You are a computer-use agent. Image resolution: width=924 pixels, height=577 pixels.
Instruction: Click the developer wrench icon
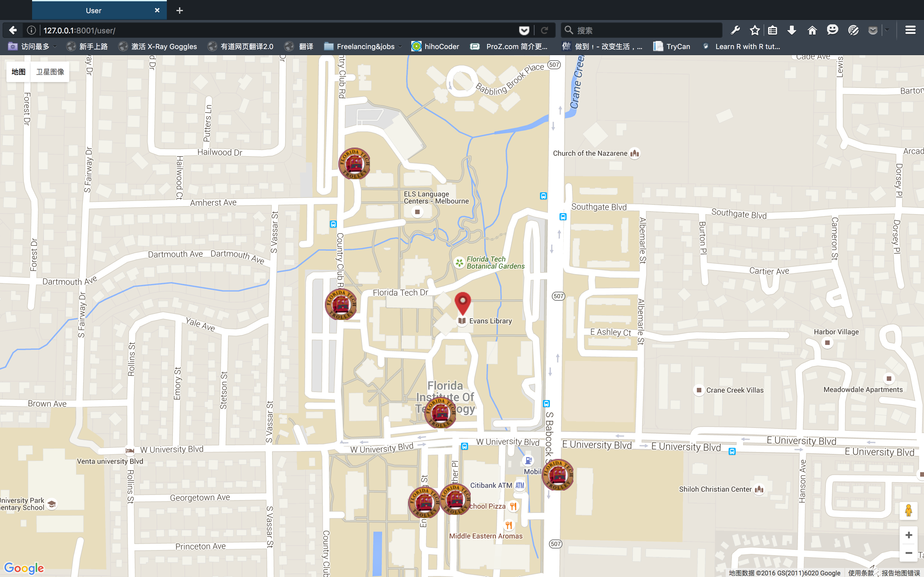tap(735, 30)
